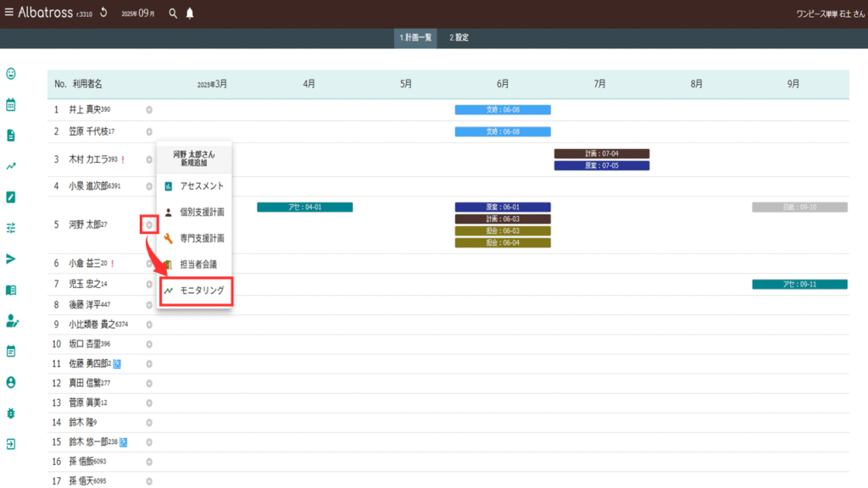This screenshot has width=868, height=488.
Task: Click the refresh arrow icon in header
Action: pyautogui.click(x=103, y=13)
